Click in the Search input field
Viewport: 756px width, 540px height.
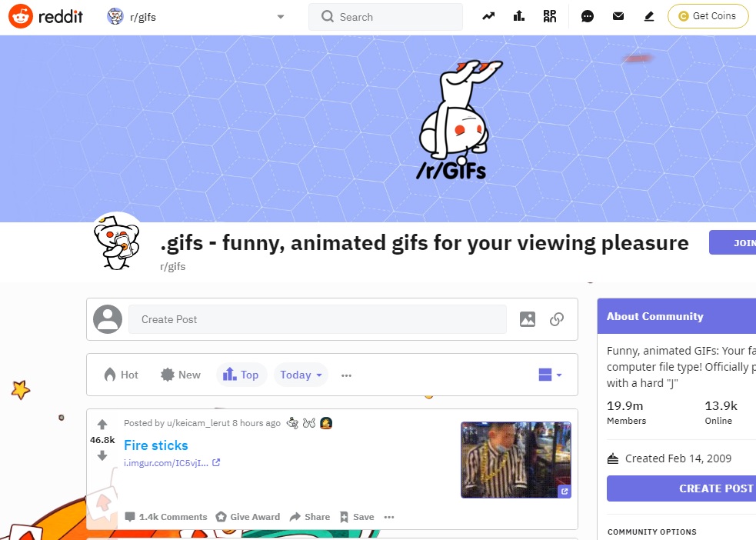[x=386, y=17]
